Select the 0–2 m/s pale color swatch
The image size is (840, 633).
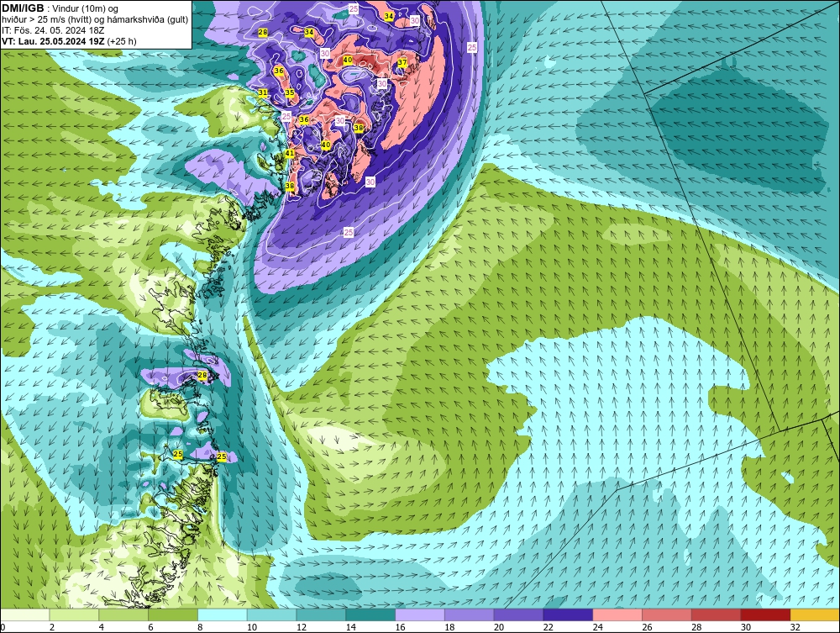[x=25, y=615]
